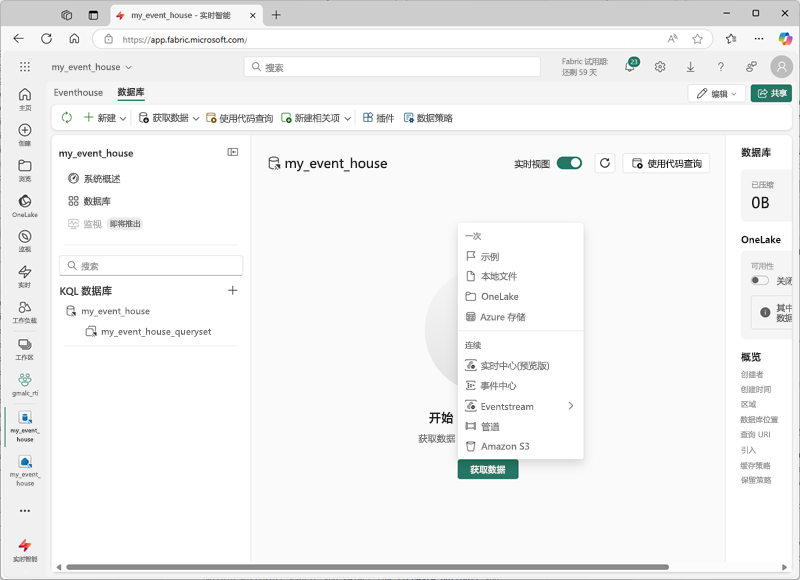Reload the page with browser refresh
The height and width of the screenshot is (580, 800).
pos(46,39)
